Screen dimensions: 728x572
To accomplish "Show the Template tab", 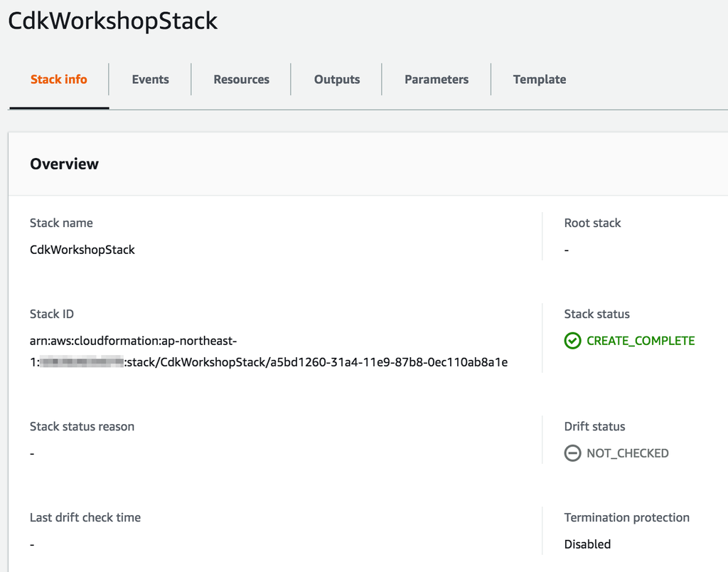I will coord(540,80).
